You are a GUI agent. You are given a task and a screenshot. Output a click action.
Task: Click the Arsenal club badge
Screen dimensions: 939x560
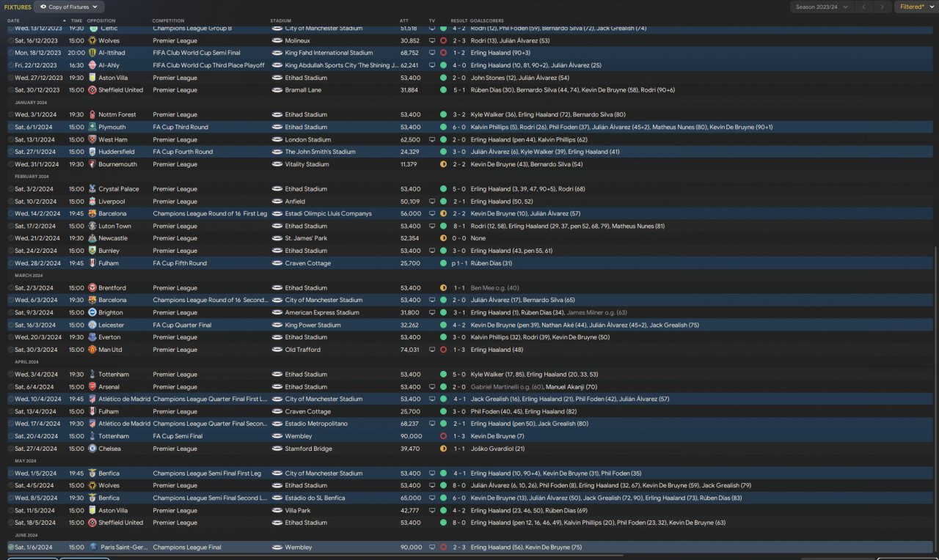coord(92,387)
